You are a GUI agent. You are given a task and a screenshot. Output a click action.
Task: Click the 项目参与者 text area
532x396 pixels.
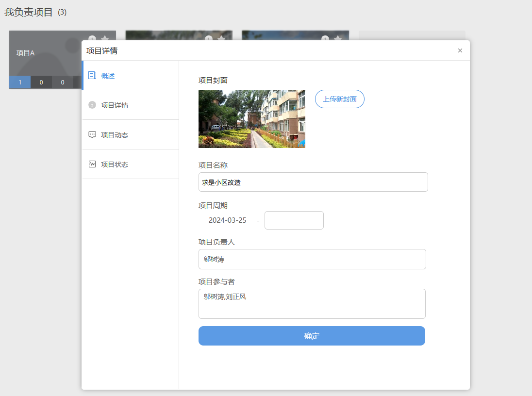[312, 304]
